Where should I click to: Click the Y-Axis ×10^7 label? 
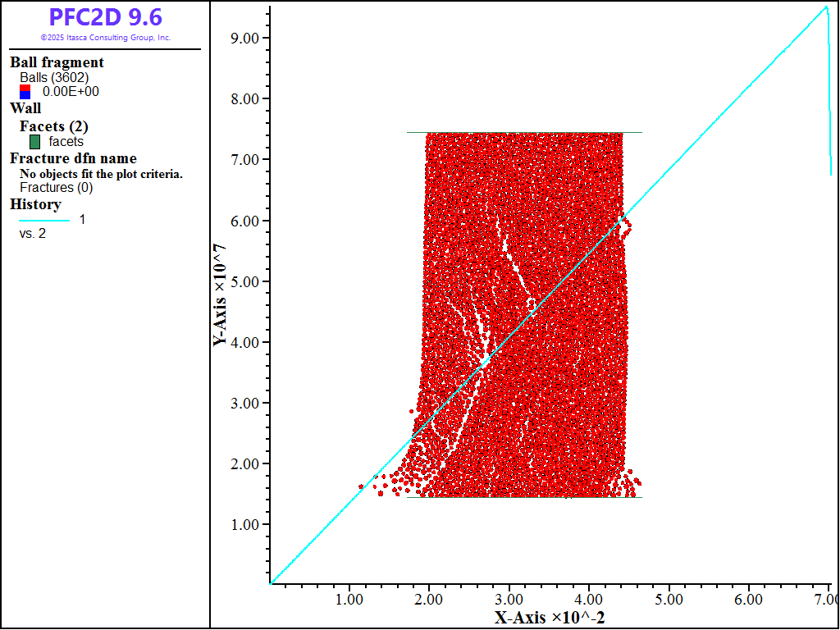pos(220,295)
